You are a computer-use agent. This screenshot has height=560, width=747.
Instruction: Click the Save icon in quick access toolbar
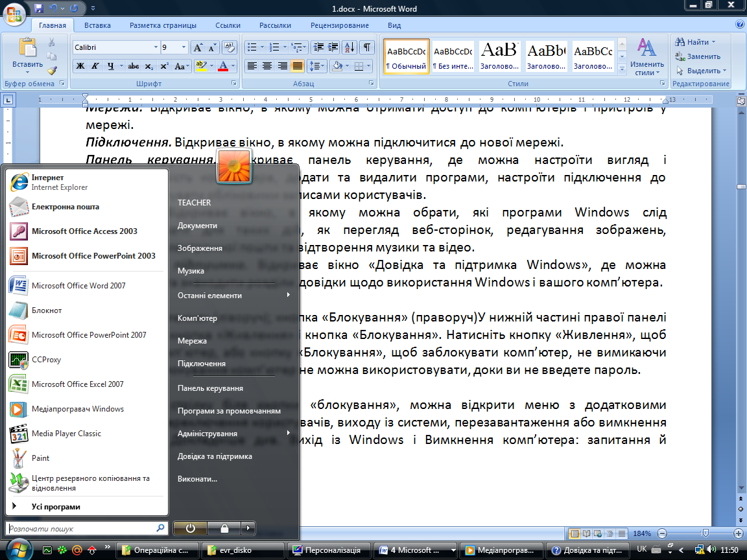click(39, 8)
